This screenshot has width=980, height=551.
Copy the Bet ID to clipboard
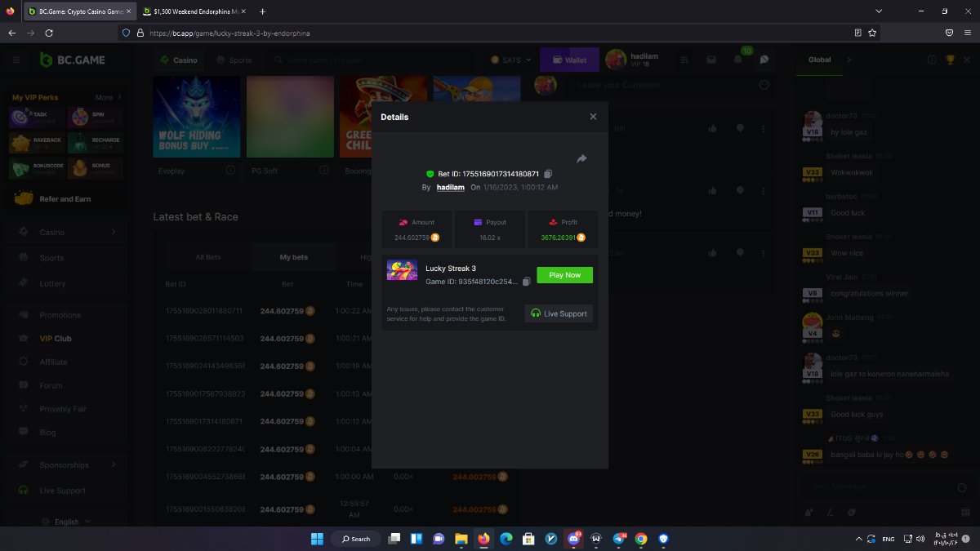[x=548, y=174]
